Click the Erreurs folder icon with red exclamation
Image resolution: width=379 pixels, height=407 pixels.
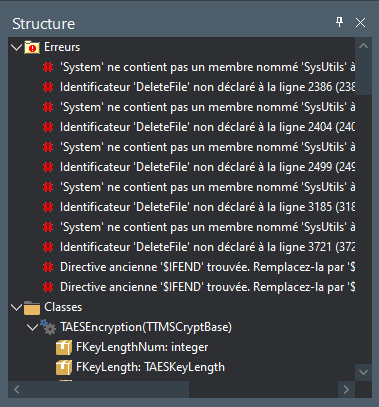click(32, 47)
